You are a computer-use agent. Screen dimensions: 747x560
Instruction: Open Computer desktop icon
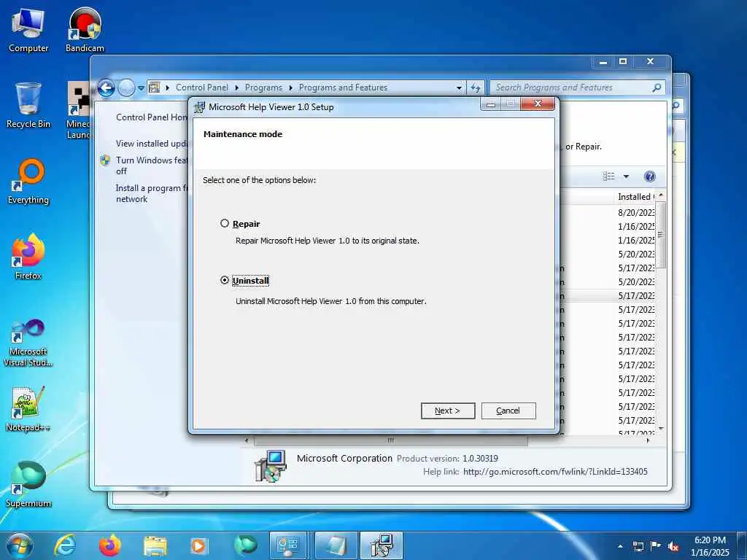28,31
